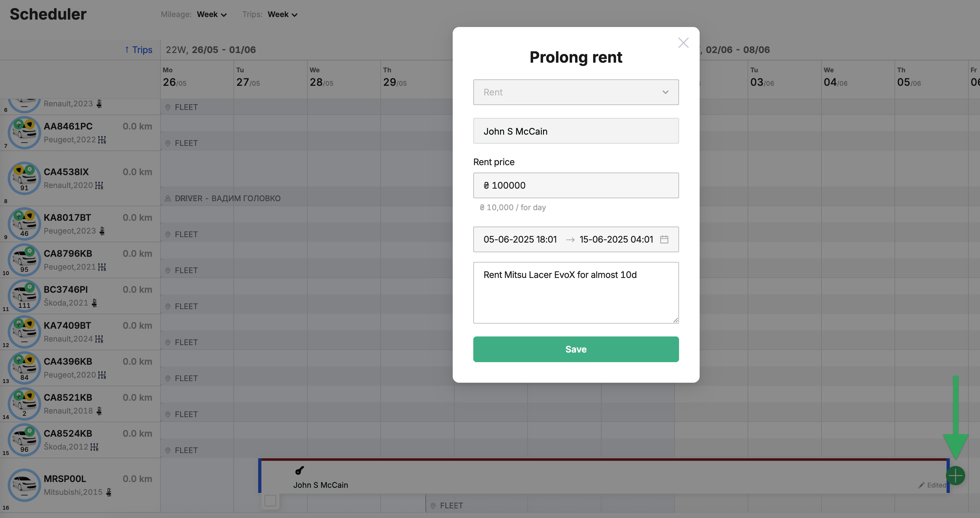Click plate number AA8461PC
Screen dimensions: 980x518
68,126
